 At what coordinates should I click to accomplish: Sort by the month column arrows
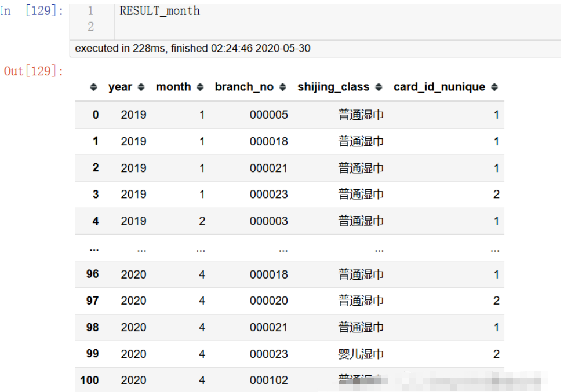coord(200,87)
